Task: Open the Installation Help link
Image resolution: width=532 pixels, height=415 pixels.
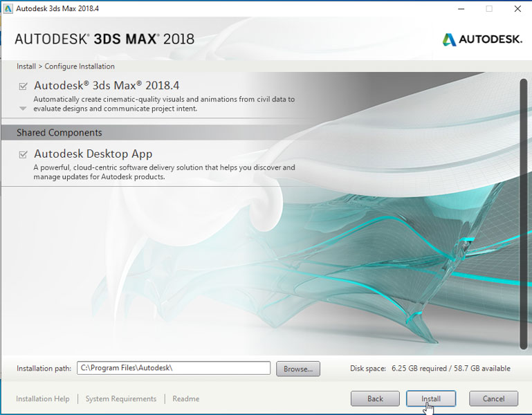Action: [x=43, y=398]
